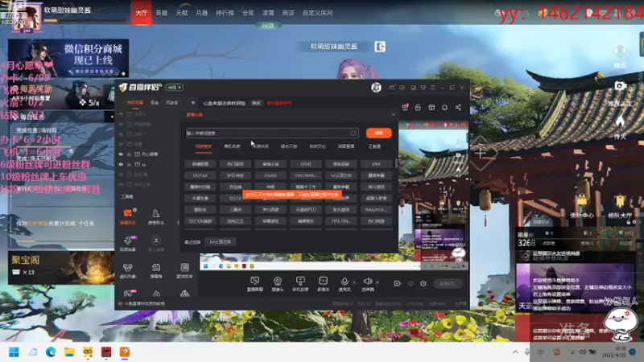The height and width of the screenshot is (362, 644).
Task: Pick the recent lol云顶之弈 category
Action: tap(220, 242)
